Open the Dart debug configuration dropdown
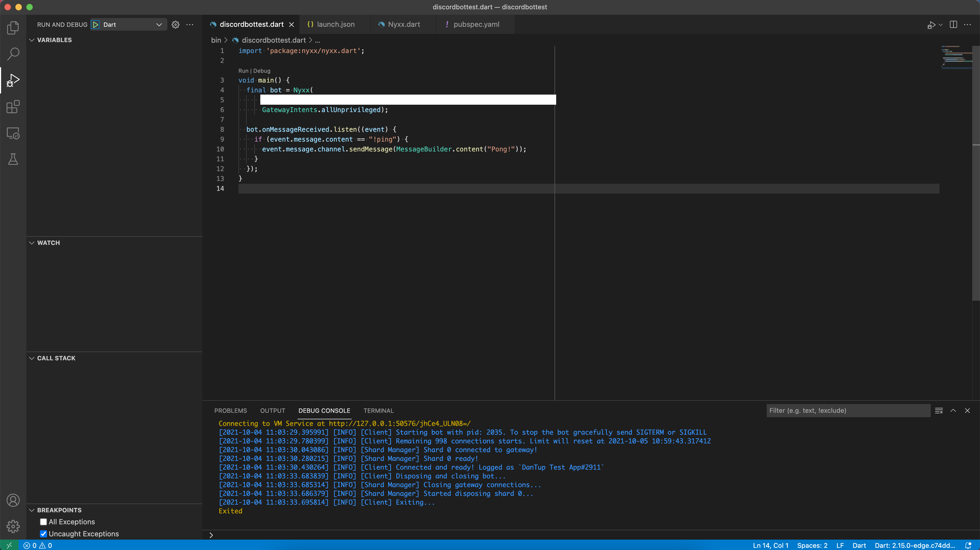Viewport: 980px width, 550px height. (159, 24)
